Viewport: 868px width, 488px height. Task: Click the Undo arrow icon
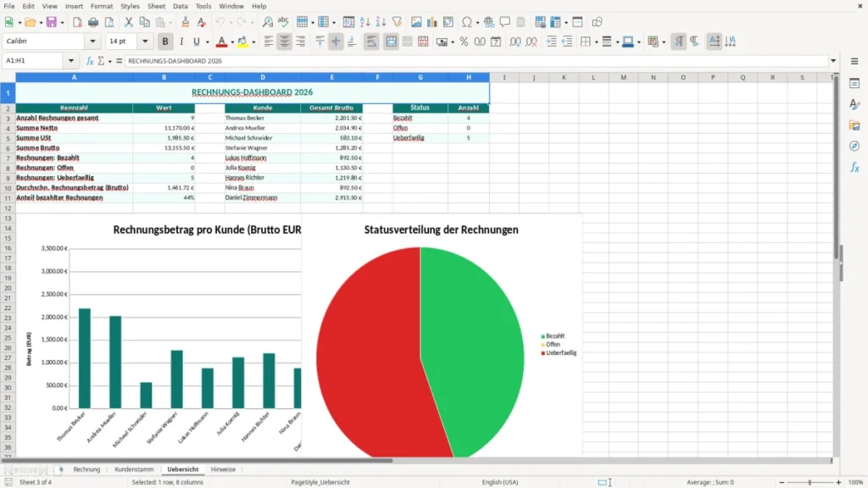tap(220, 22)
